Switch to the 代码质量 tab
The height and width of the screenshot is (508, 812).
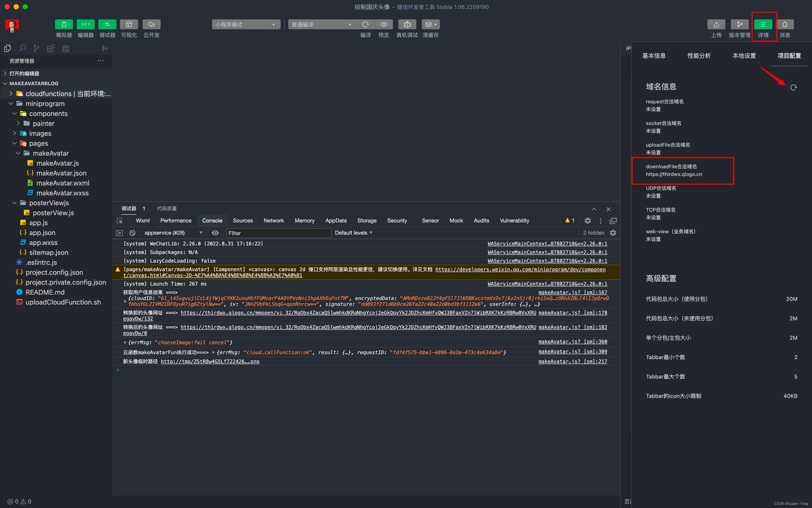coord(167,209)
